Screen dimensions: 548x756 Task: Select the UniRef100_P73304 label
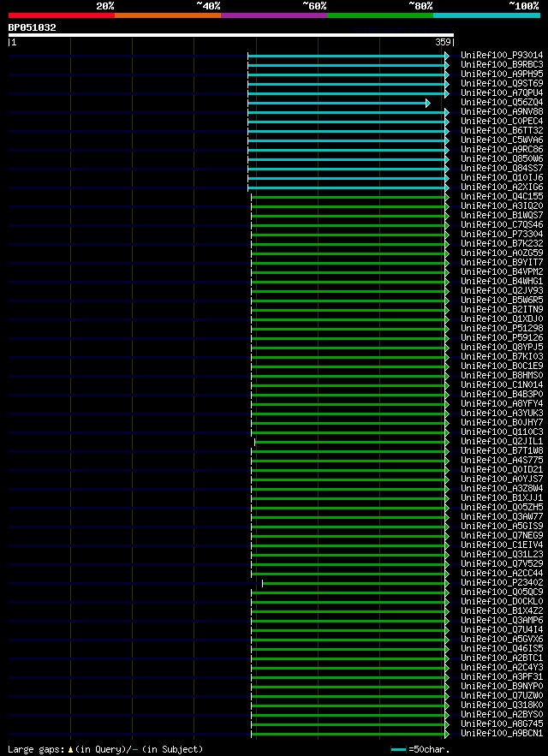click(502, 235)
